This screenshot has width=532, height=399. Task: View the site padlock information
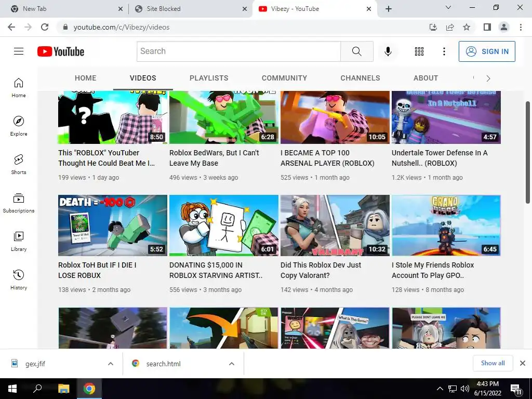[x=65, y=27]
